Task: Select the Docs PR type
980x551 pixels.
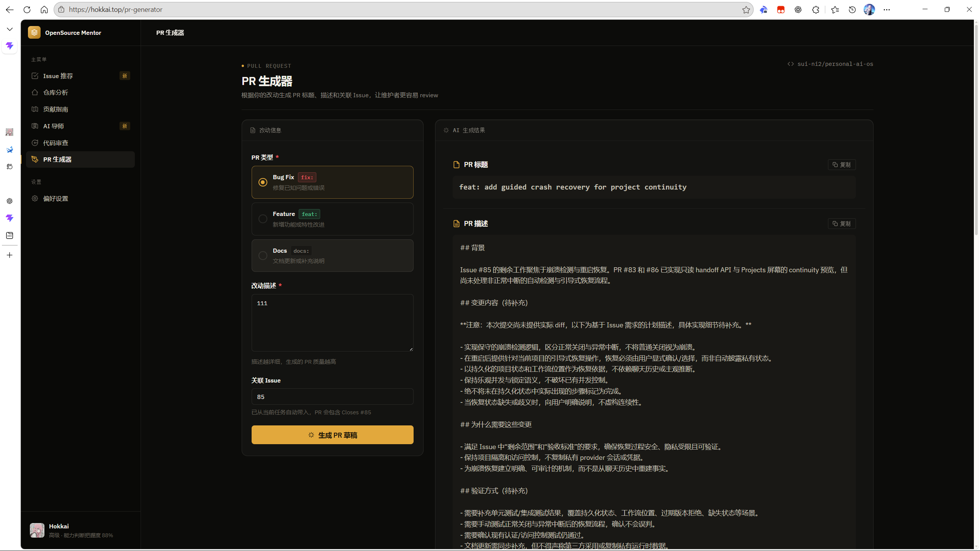Action: pos(332,256)
